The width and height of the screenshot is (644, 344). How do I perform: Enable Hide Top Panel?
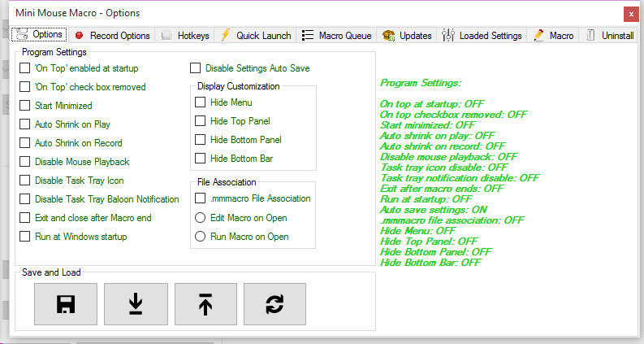pos(201,121)
